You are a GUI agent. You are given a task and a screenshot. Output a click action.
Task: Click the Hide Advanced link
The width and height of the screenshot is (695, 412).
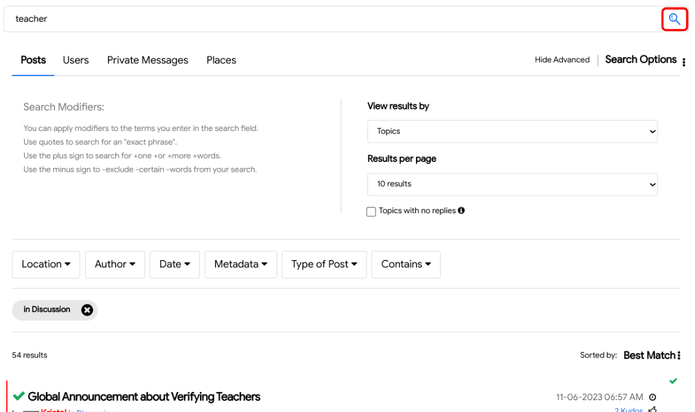[562, 60]
